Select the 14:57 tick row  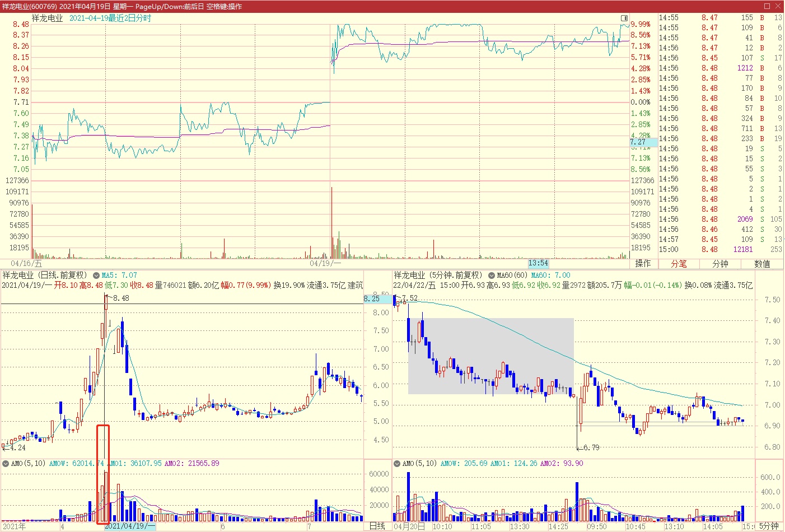pyautogui.click(x=721, y=240)
